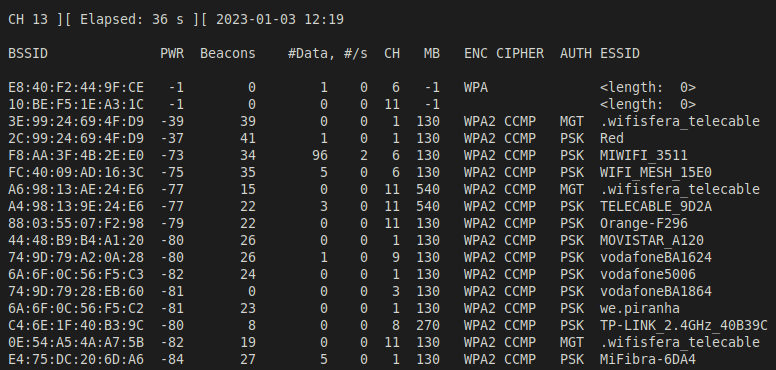
Task: Select BSSID E8:40:F2:44:9F:CE
Action: tap(76, 88)
